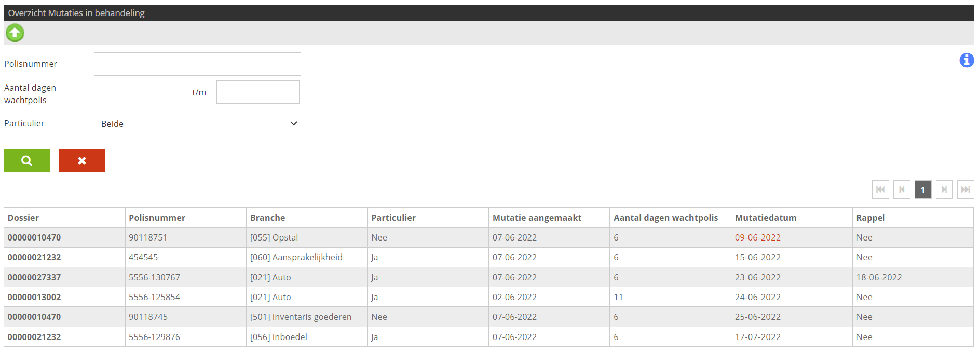980x353 pixels.
Task: Click the Mutatiedatum column header
Action: pyautogui.click(x=766, y=217)
